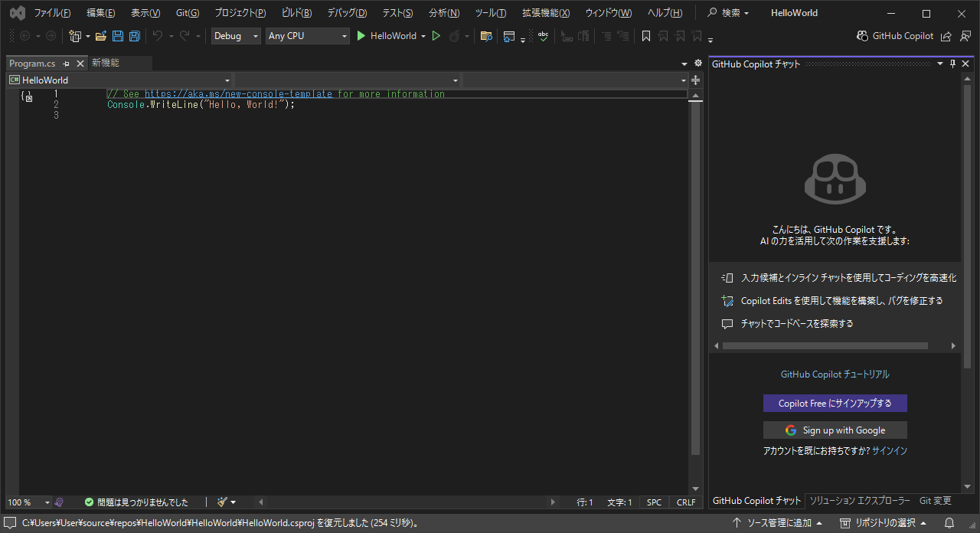
Task: Switch to the ソリューション エクスプローラー tab
Action: [x=860, y=501]
